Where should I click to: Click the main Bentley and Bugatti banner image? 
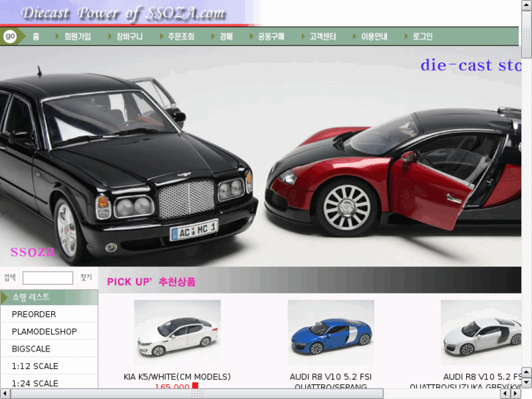tap(261, 157)
